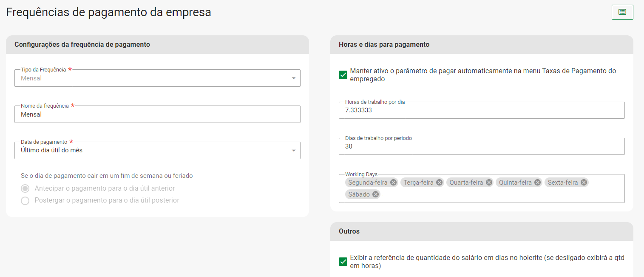Remove Quarta-feira chip via its X icon

click(489, 183)
